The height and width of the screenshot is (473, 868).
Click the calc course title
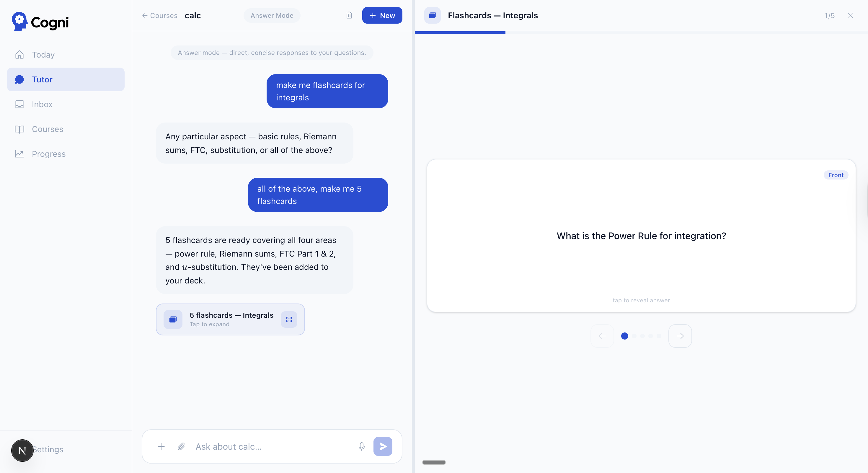[193, 15]
